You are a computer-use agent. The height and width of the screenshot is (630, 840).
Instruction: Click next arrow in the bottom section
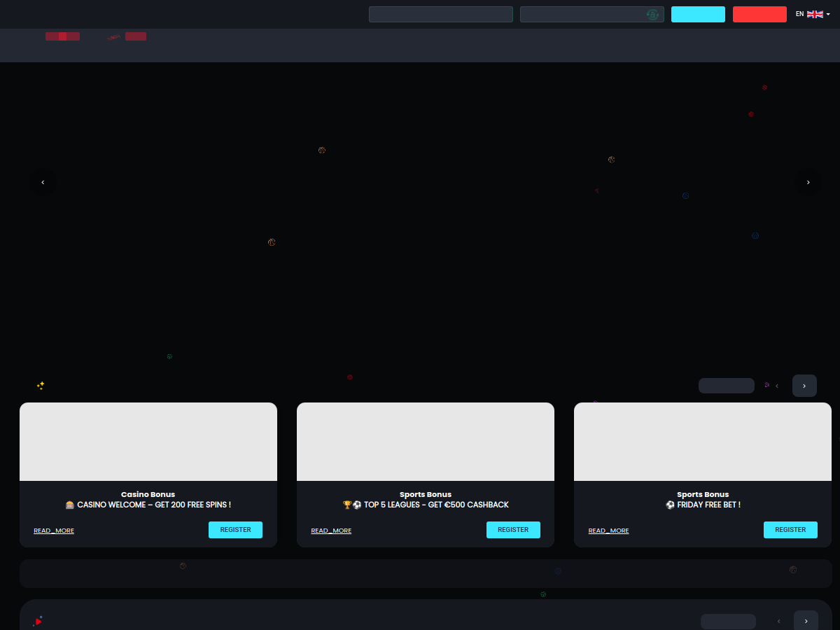[x=806, y=621]
